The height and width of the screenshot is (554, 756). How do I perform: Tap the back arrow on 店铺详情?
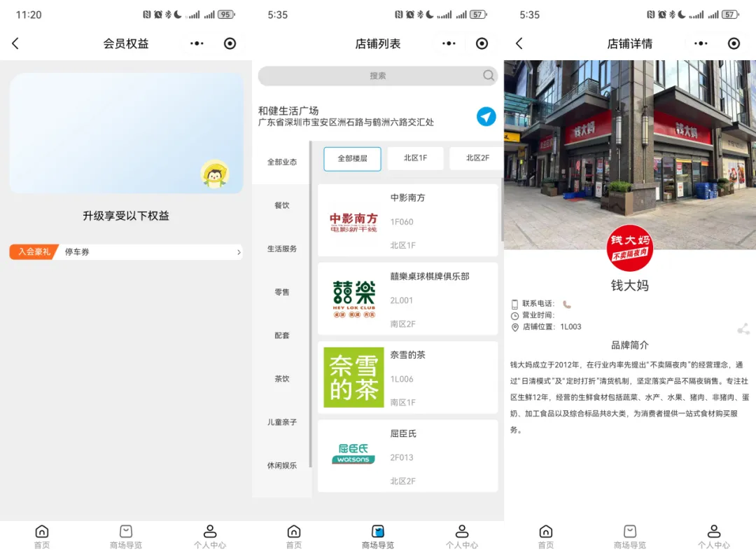[x=519, y=43]
